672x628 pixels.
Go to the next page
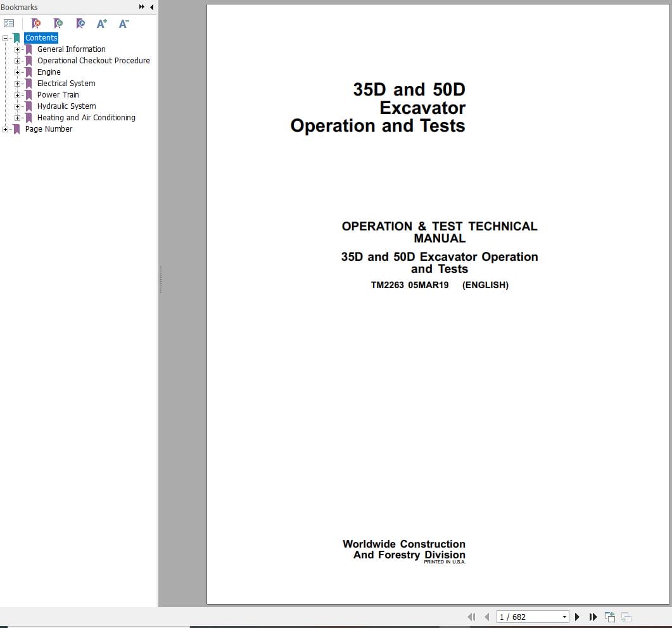(577, 617)
